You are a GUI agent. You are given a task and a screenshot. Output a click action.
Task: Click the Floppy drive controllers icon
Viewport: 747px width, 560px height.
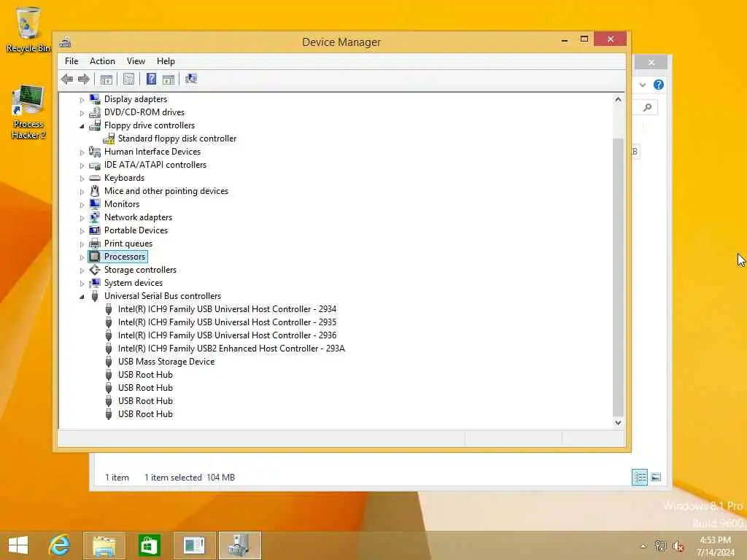pyautogui.click(x=95, y=125)
